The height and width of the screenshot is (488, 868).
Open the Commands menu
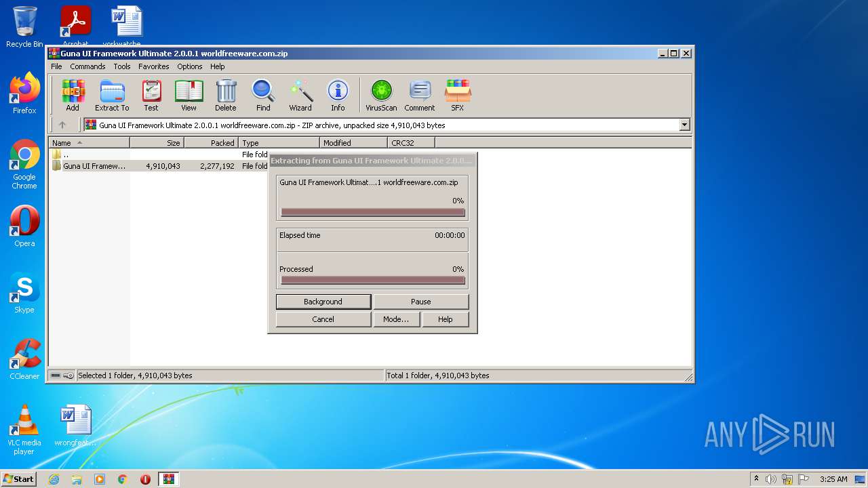point(87,66)
